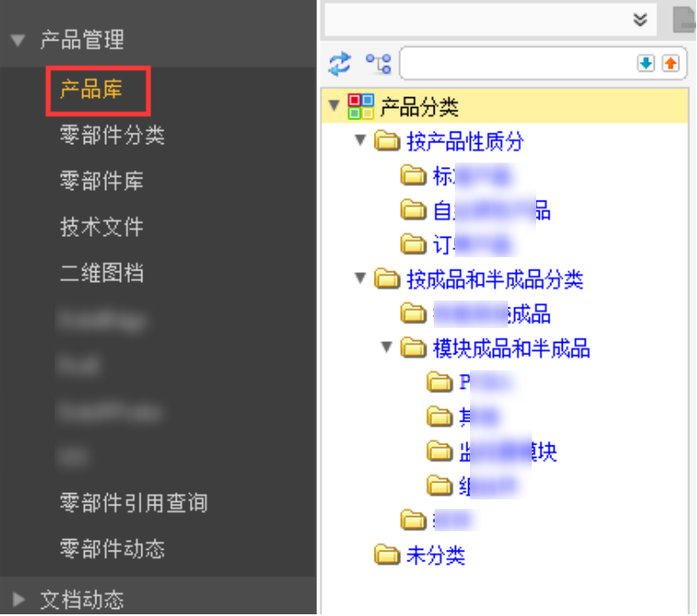Click the refresh arrows icon
Screen dimensions: 697x616
pyautogui.click(x=339, y=64)
